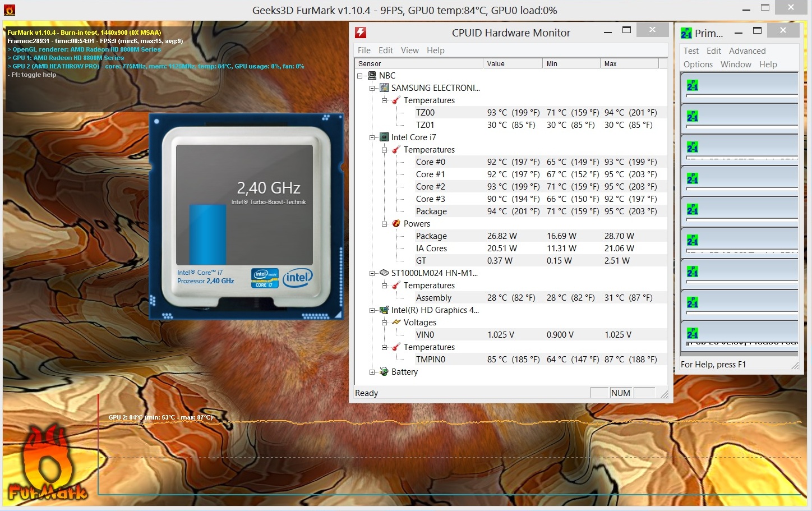This screenshot has height=511, width=812.
Task: Click the Sensor column header
Action: point(419,63)
